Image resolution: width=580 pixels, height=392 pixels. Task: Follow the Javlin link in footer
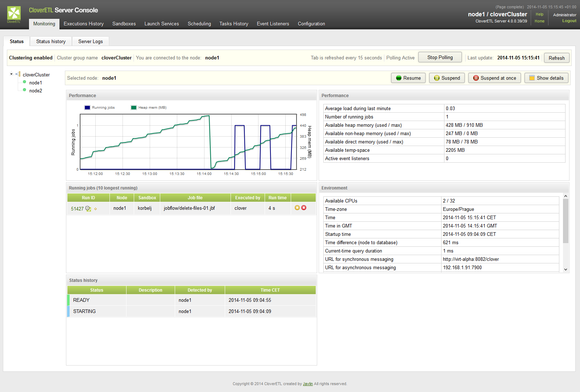308,384
